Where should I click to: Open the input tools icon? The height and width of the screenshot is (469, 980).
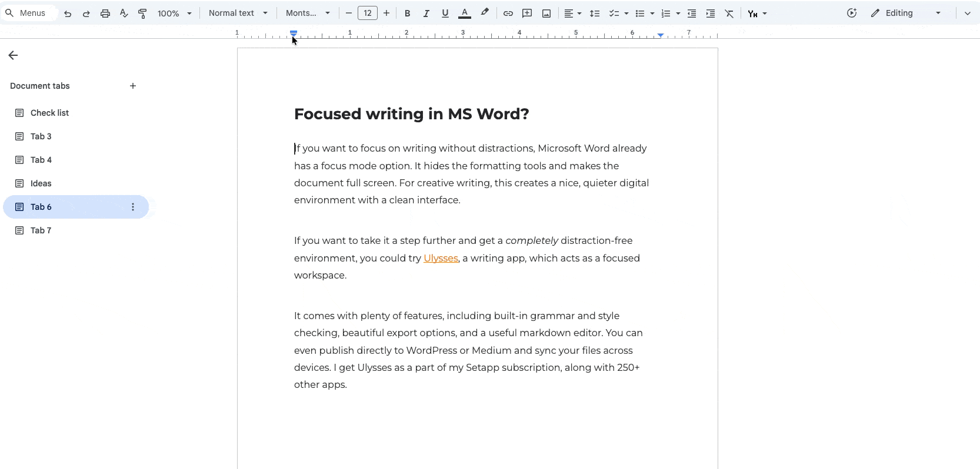752,13
